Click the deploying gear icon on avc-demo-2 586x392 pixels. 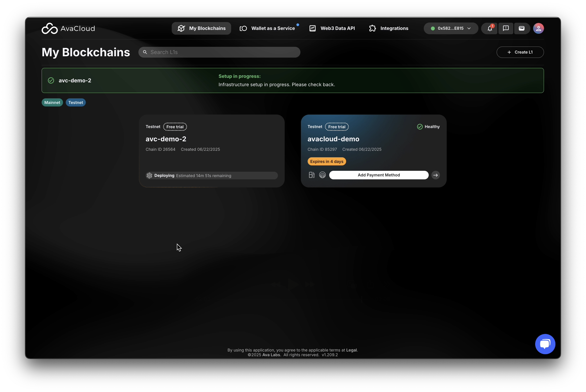149,176
